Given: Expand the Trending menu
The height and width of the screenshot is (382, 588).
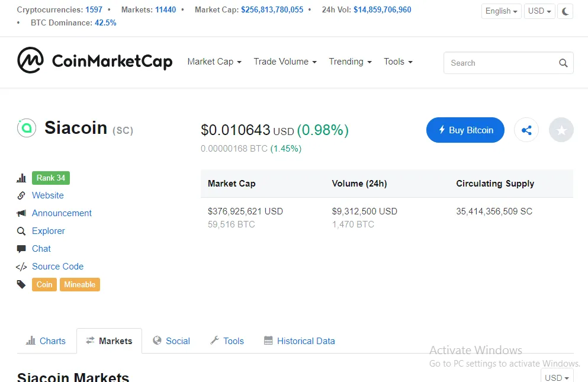Looking at the screenshot, I should click(350, 62).
